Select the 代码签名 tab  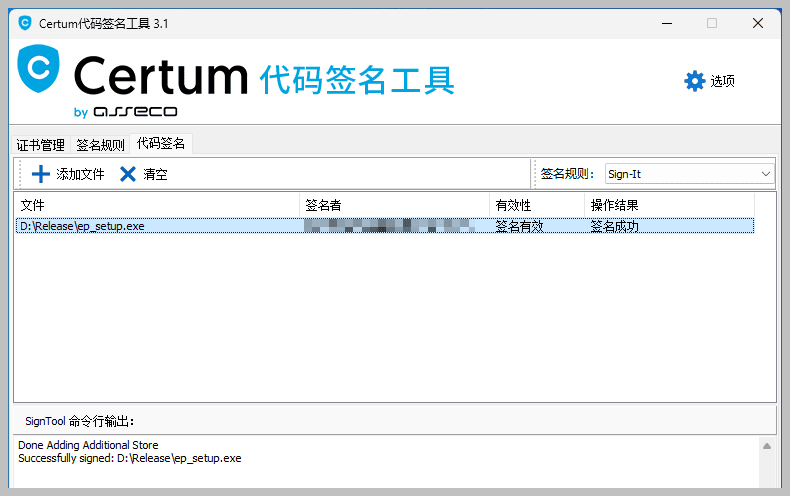coord(161,143)
